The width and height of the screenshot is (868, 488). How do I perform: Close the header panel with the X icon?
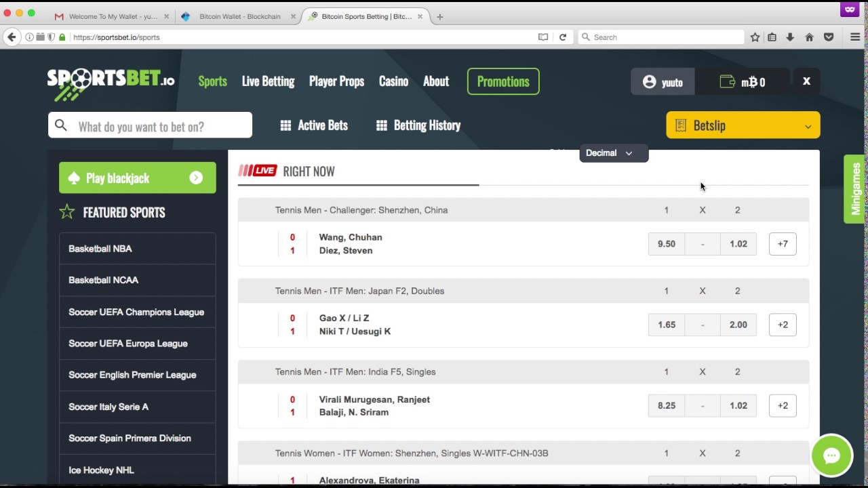pos(806,81)
